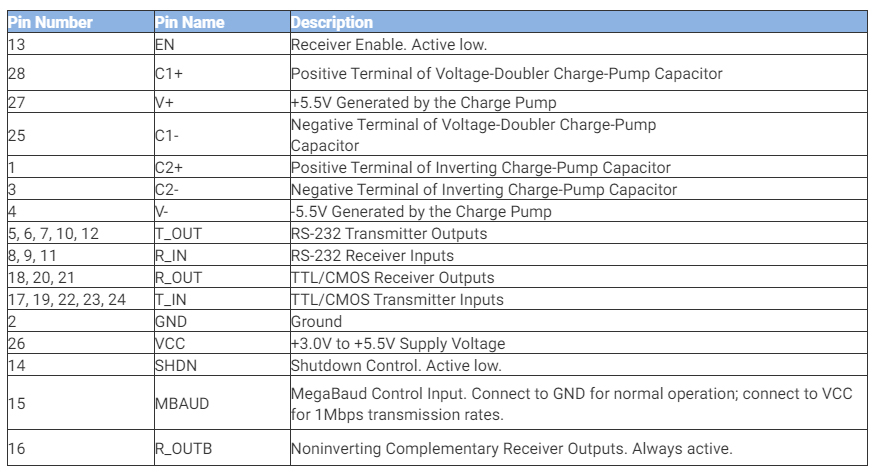Click the R_IN pin name cell
Viewport: 877px width, 472px height.
click(x=171, y=256)
